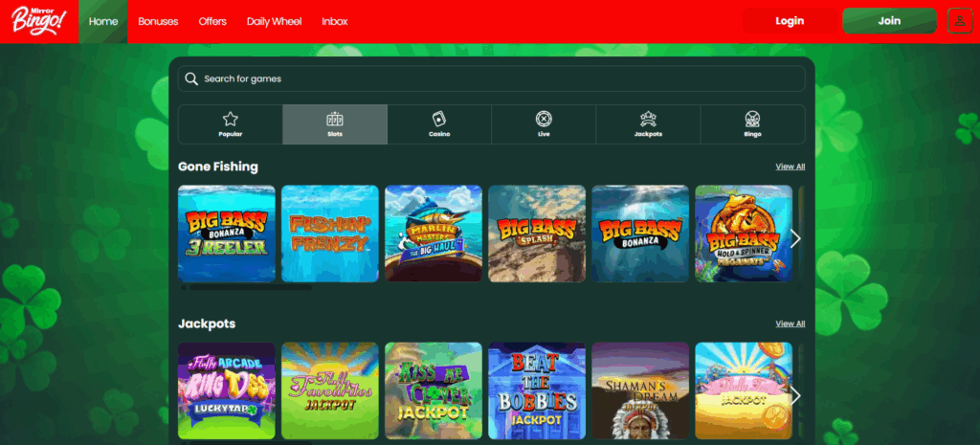
Task: Focus the Search for games field
Action: [491, 78]
